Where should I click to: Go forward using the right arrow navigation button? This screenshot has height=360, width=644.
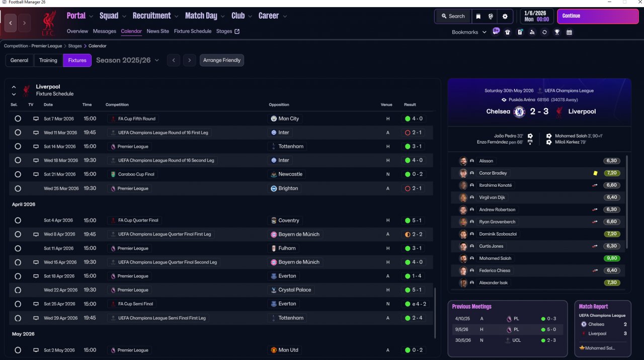24,23
